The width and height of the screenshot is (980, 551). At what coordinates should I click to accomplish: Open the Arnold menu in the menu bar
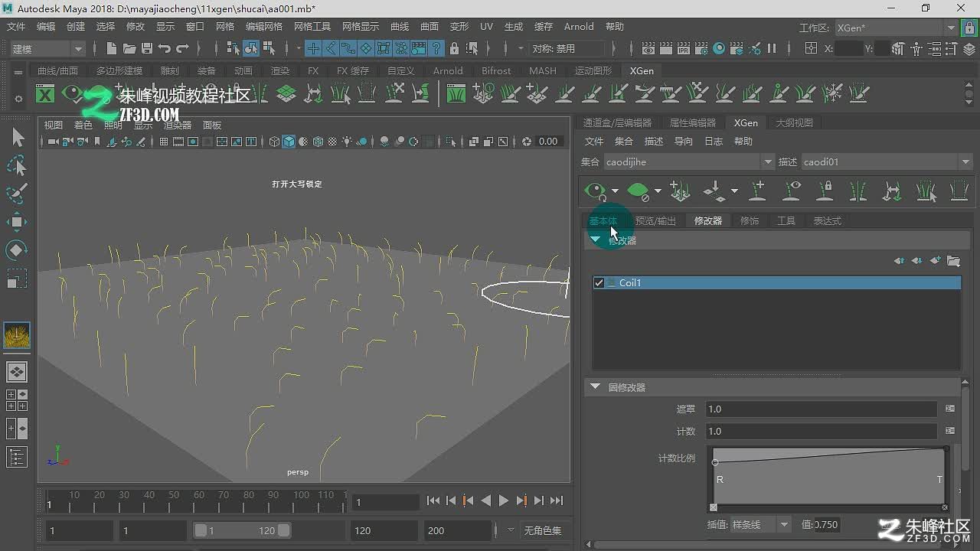click(x=579, y=26)
